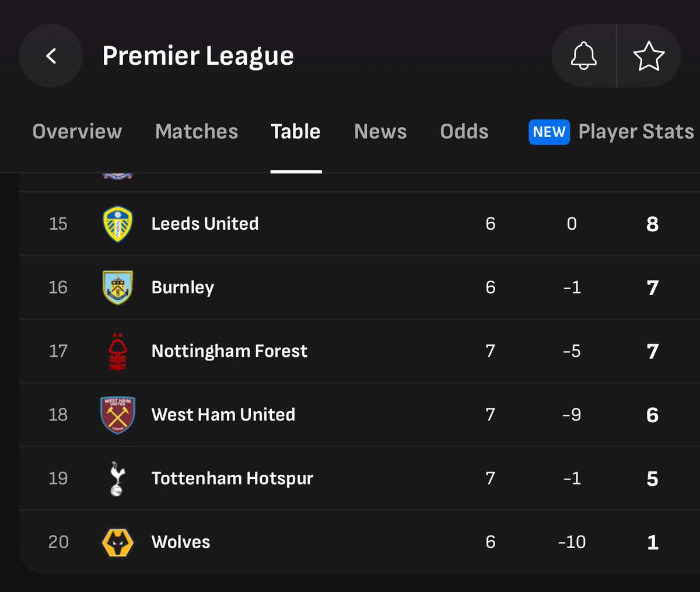Enable notifications with the bell icon
The image size is (700, 592).
584,56
